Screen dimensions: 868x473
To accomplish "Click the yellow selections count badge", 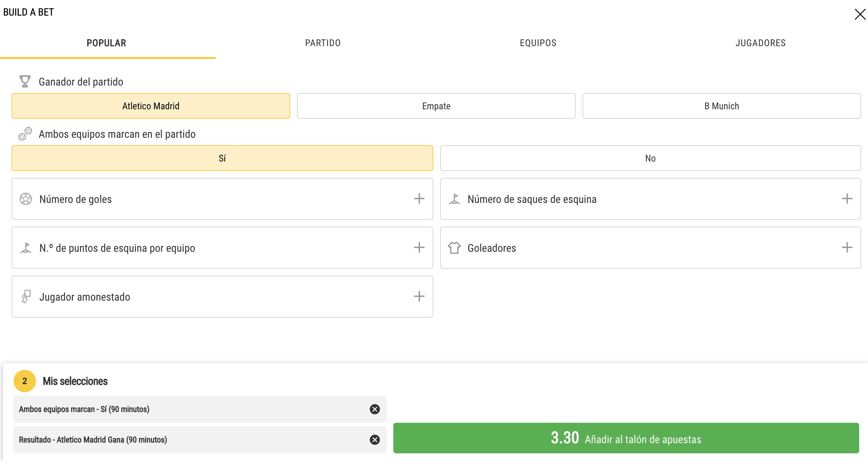I will click(x=25, y=381).
